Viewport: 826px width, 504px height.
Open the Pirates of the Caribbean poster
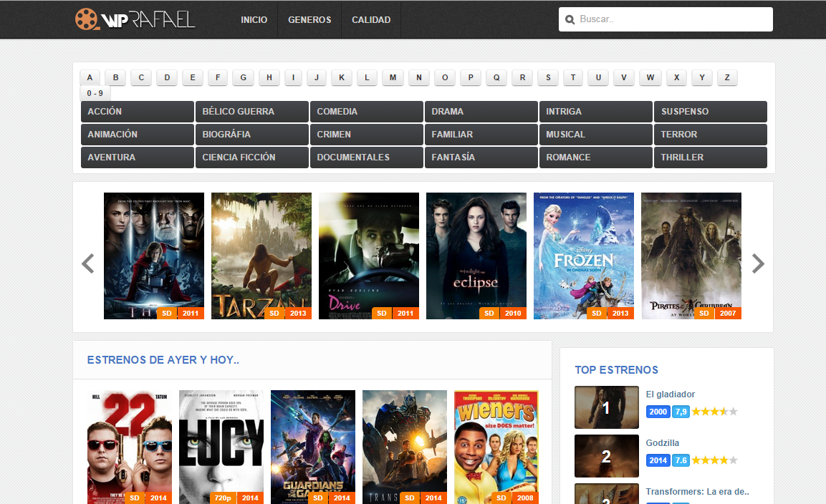click(691, 256)
